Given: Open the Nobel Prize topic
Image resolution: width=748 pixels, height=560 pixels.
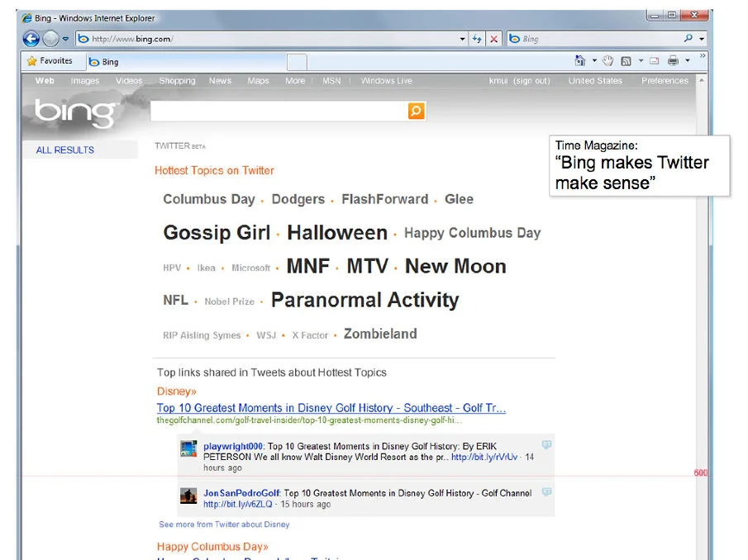Looking at the screenshot, I should pyautogui.click(x=230, y=301).
